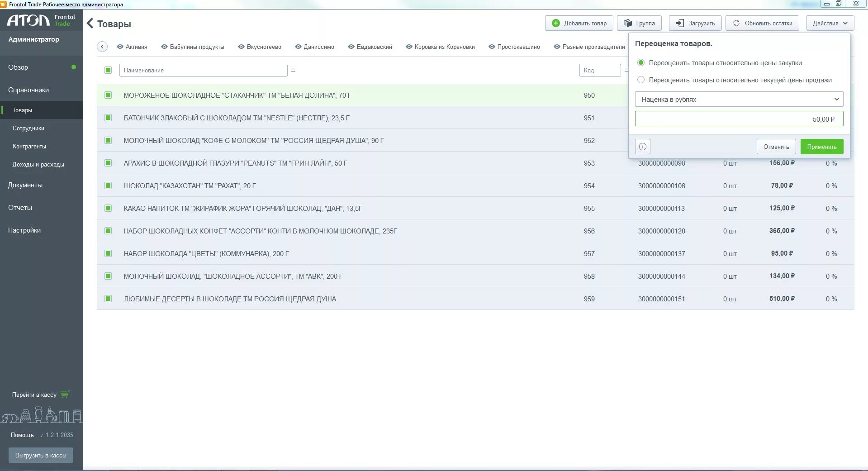Focus the Код filter field
The image size is (868, 471).
600,70
